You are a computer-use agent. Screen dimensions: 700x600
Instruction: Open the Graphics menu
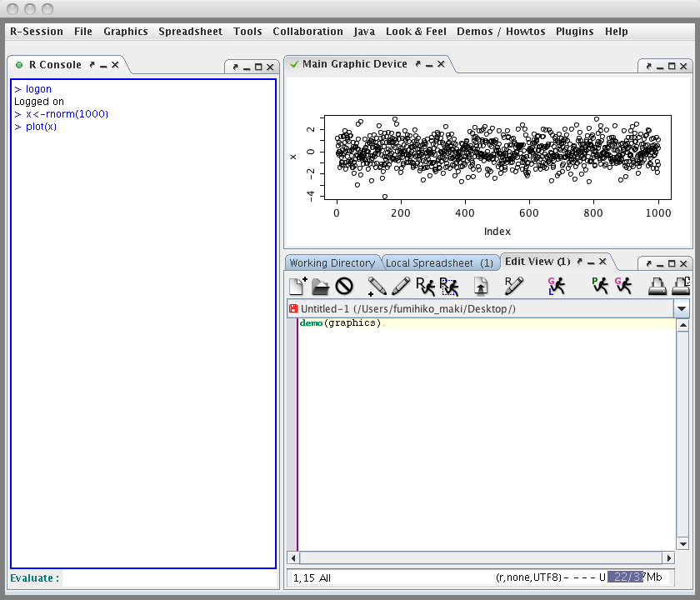126,32
